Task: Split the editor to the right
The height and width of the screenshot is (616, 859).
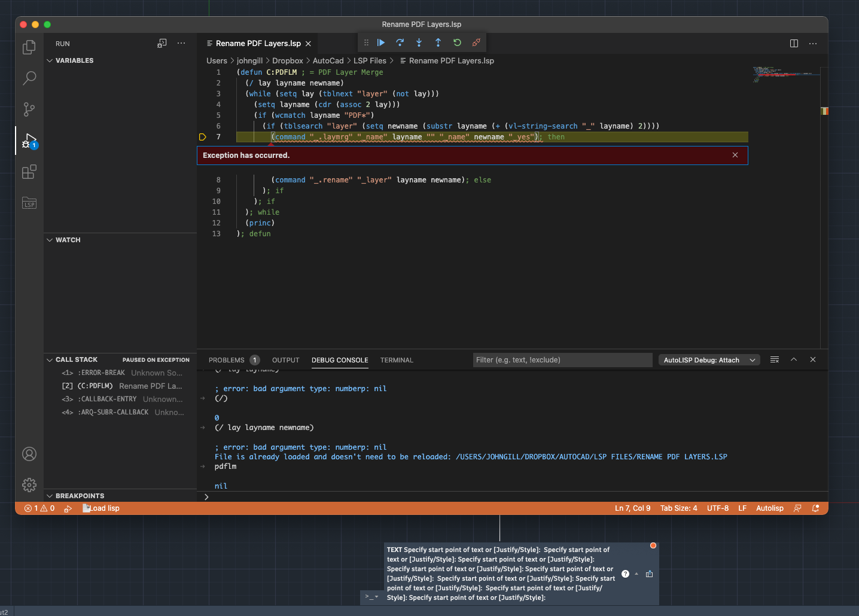Action: 794,44
